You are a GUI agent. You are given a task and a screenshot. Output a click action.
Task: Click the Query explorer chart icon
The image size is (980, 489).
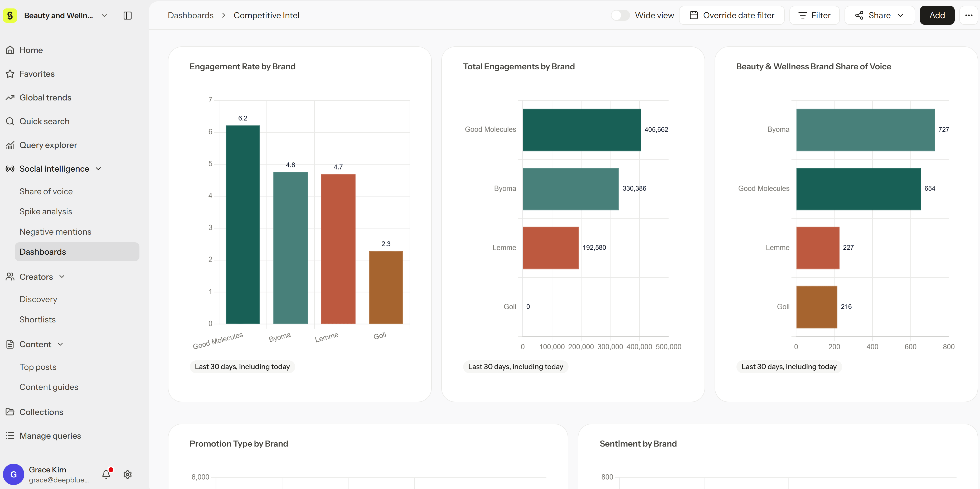pyautogui.click(x=10, y=145)
